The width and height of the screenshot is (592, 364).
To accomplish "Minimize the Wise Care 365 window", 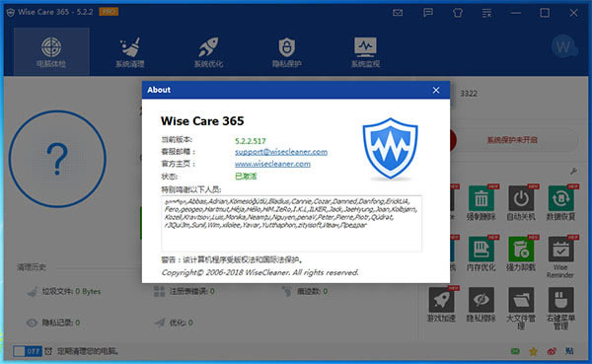I will [x=516, y=13].
